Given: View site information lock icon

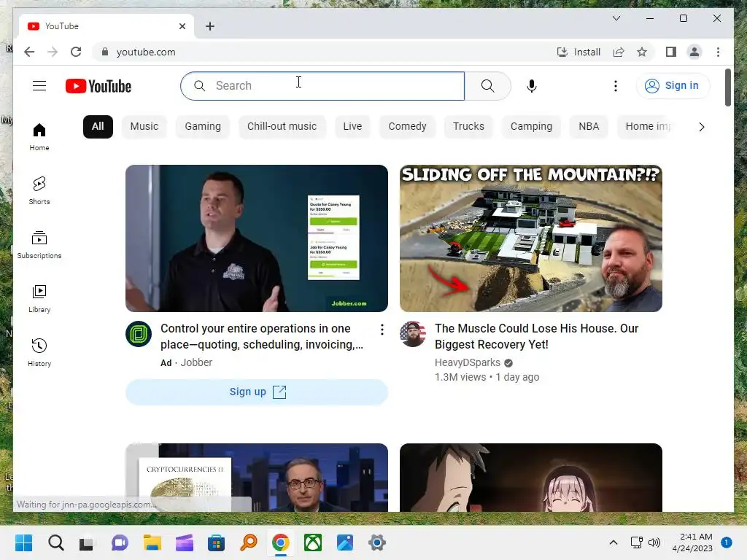Looking at the screenshot, I should (105, 52).
